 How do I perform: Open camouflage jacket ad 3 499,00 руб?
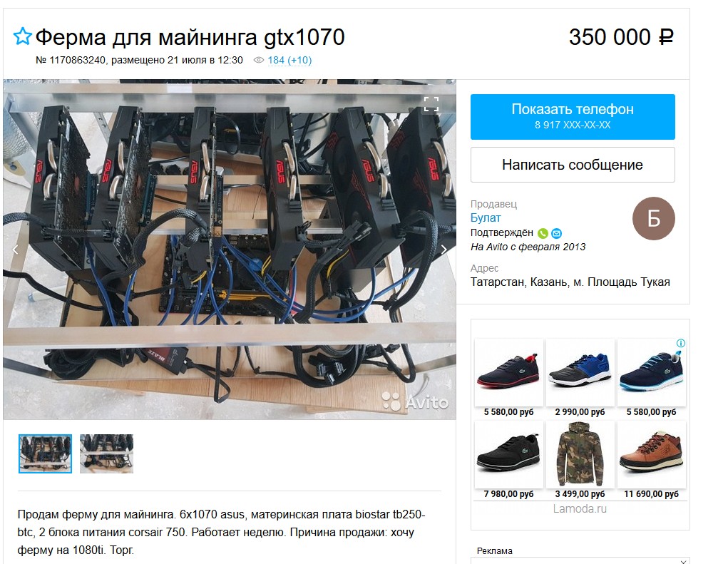[x=580, y=460]
